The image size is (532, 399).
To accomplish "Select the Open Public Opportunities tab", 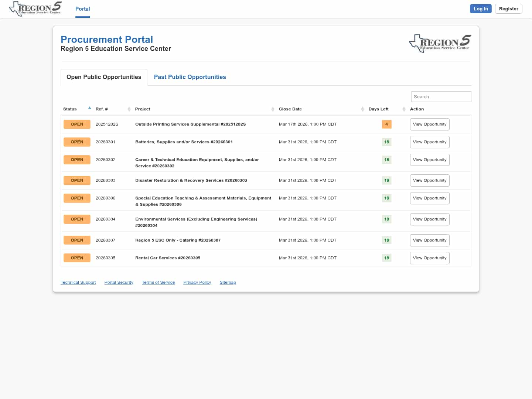I will 104,77.
